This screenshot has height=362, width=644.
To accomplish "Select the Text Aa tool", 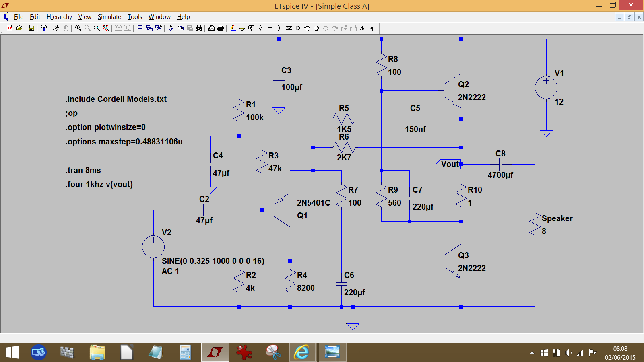I will tap(363, 28).
